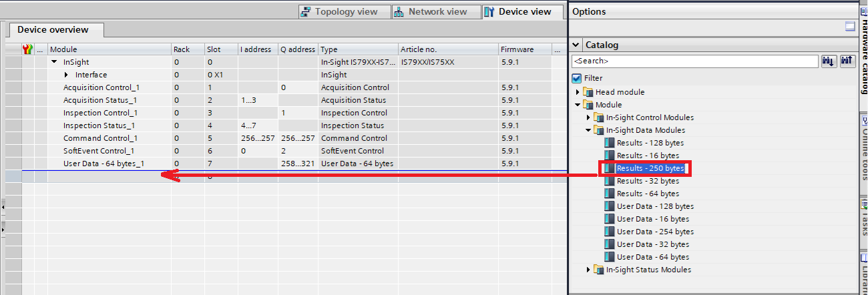868x295 pixels.
Task: Expand the In-Sight Status Modules node
Action: pyautogui.click(x=588, y=270)
